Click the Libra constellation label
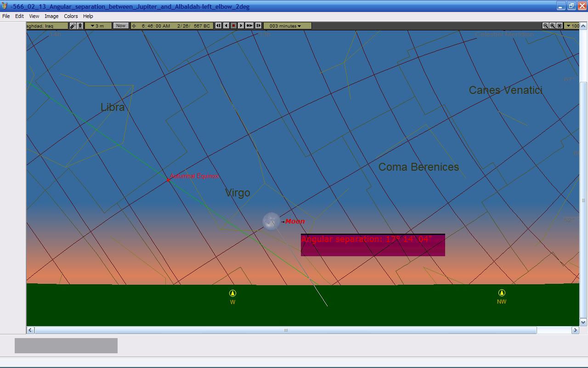Viewport: 588px width, 368px height. [x=113, y=107]
